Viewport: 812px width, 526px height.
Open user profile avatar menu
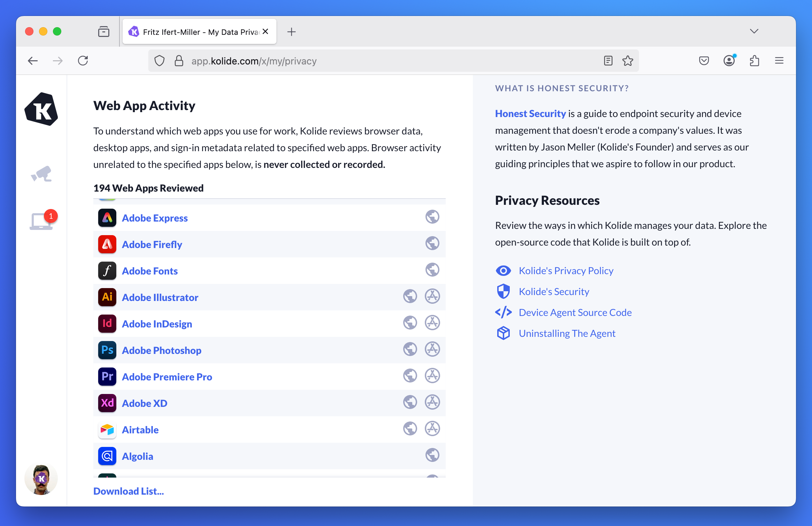(x=41, y=479)
